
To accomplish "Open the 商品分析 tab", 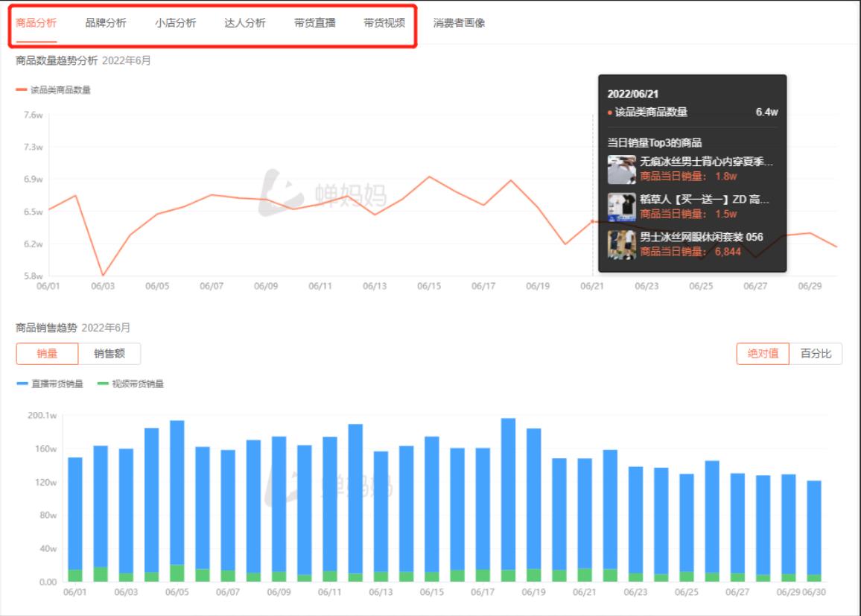I will point(36,23).
